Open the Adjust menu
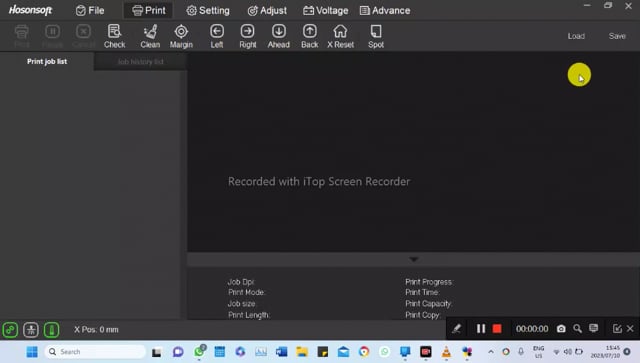The image size is (640, 363). coord(267,11)
